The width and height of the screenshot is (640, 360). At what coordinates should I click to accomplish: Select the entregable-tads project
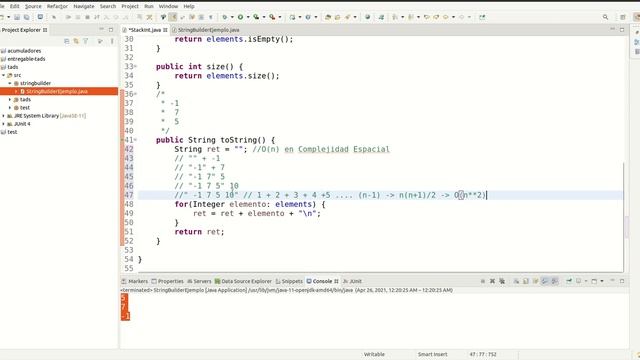[x=26, y=59]
